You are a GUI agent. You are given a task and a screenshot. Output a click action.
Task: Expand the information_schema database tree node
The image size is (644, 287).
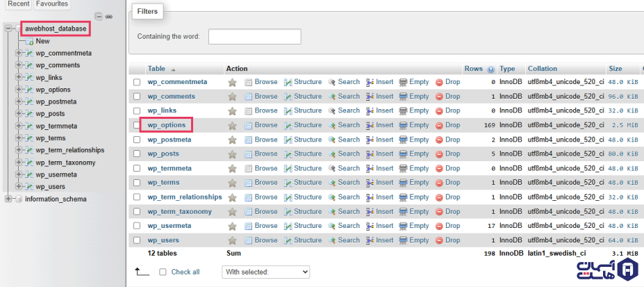(x=8, y=199)
